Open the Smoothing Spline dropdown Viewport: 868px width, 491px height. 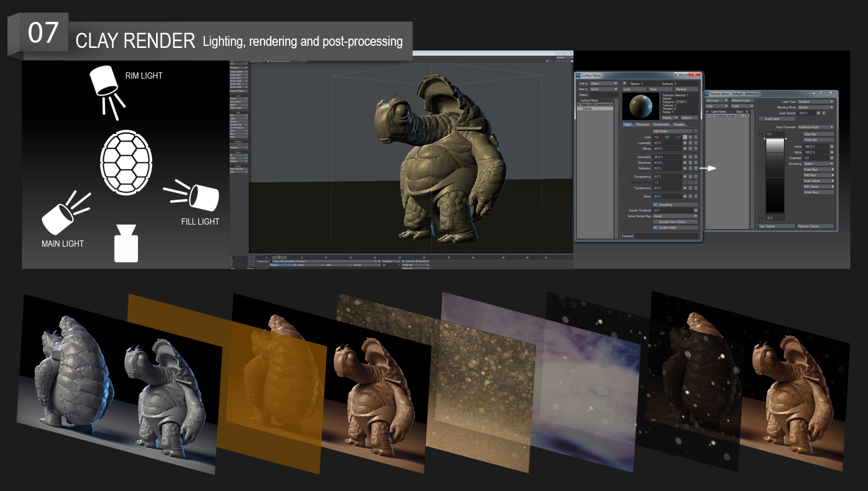pos(819,163)
